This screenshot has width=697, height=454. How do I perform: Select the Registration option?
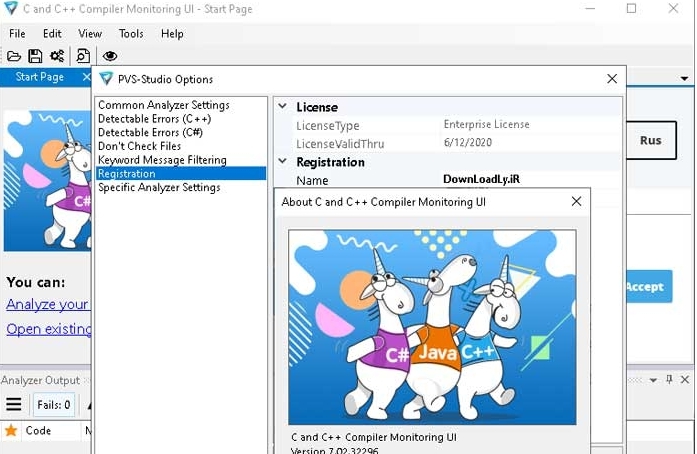[181, 173]
